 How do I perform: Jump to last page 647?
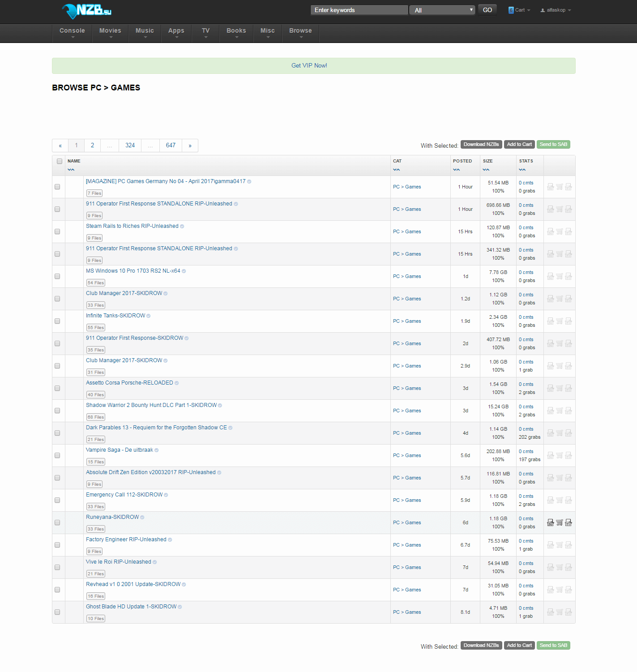click(x=171, y=146)
